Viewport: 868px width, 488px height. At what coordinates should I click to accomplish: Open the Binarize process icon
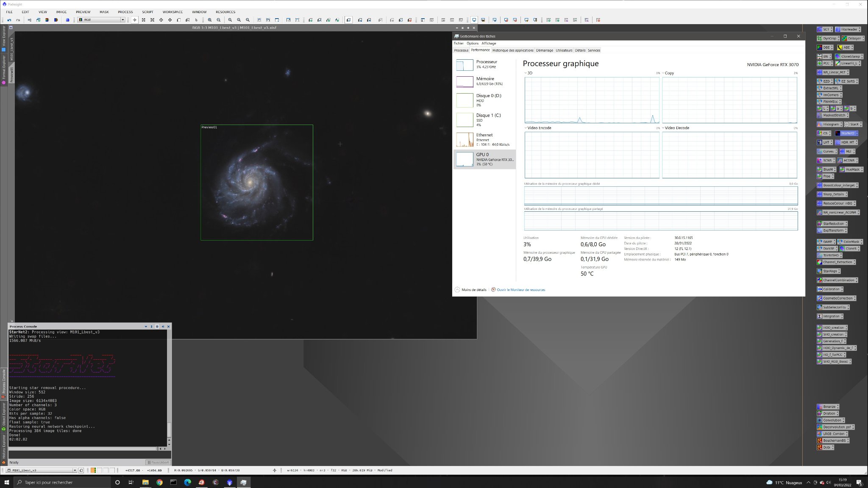[828, 407]
